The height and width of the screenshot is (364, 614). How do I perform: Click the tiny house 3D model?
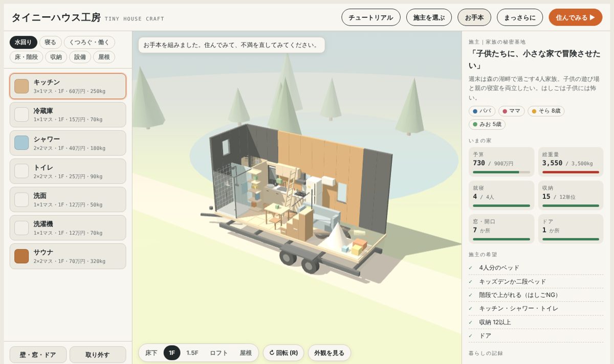297,199
